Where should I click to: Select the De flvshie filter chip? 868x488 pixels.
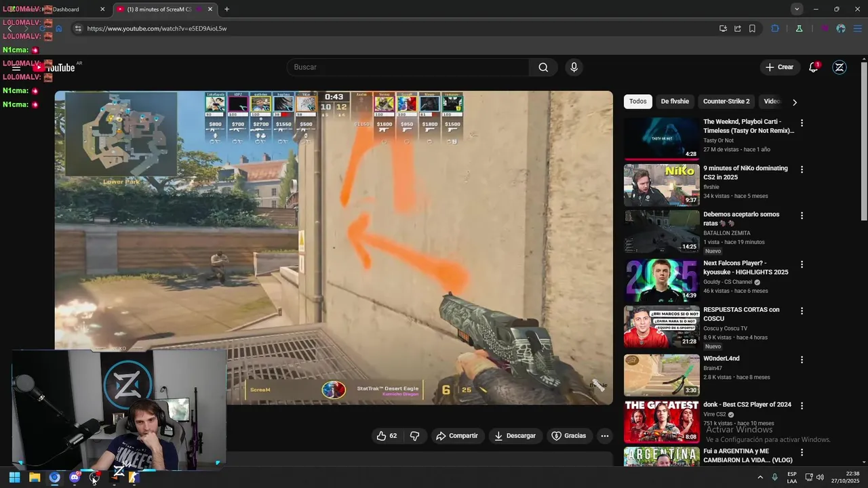tap(675, 101)
